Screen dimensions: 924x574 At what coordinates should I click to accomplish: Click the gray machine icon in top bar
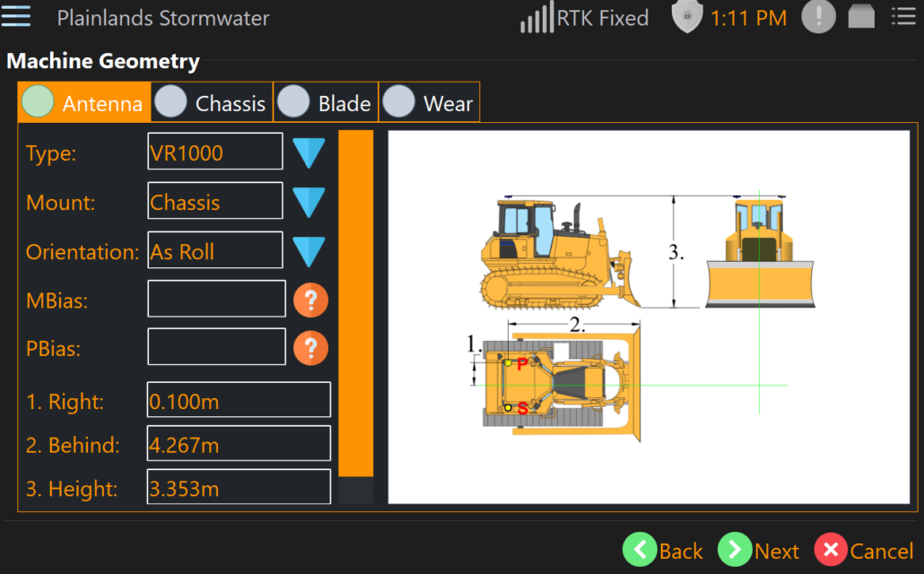point(861,17)
